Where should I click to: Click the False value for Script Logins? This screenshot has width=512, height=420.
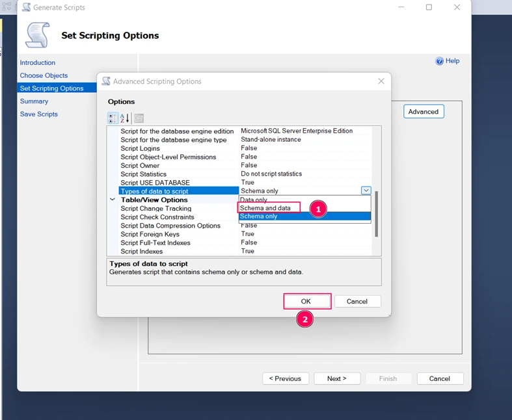click(249, 148)
